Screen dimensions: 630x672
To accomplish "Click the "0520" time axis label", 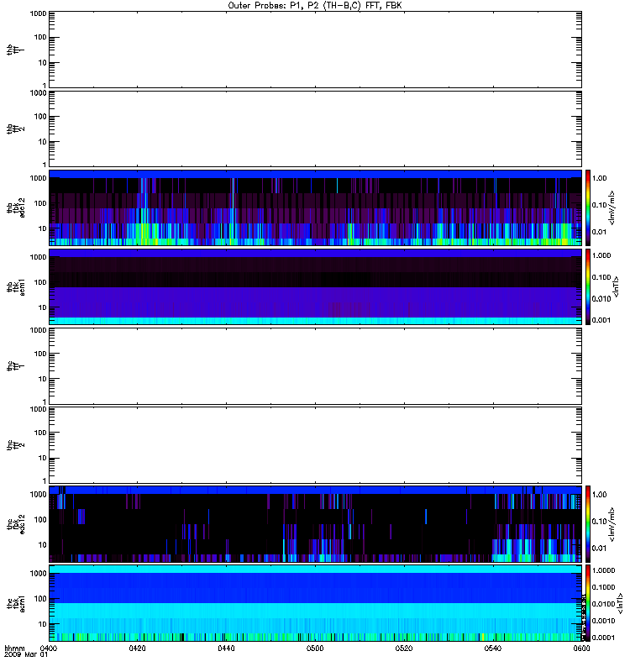I will click(x=404, y=648).
